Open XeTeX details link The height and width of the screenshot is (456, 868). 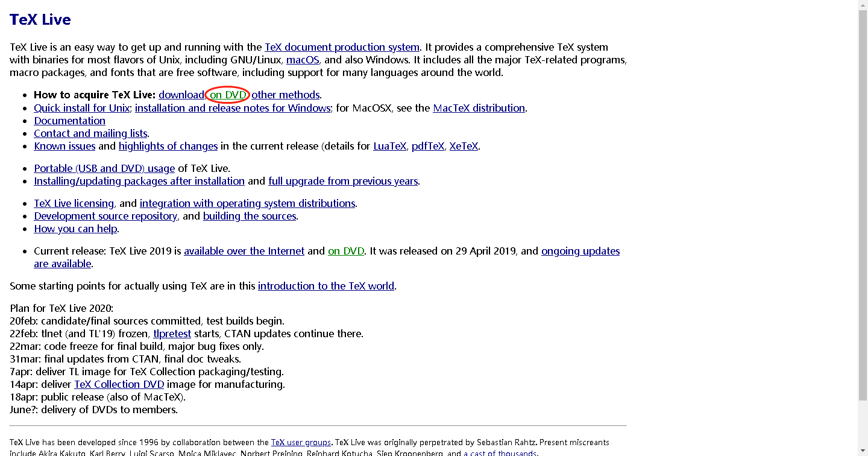tap(464, 146)
